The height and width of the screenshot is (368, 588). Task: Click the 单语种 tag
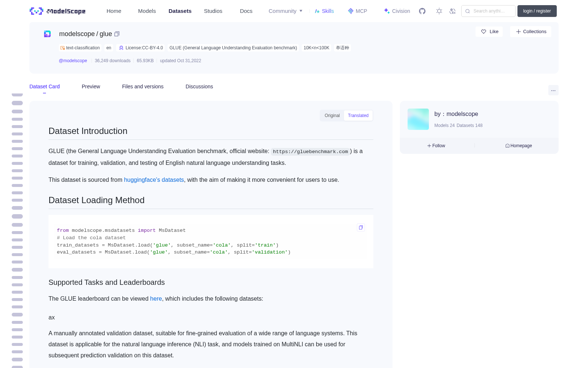coord(343,48)
